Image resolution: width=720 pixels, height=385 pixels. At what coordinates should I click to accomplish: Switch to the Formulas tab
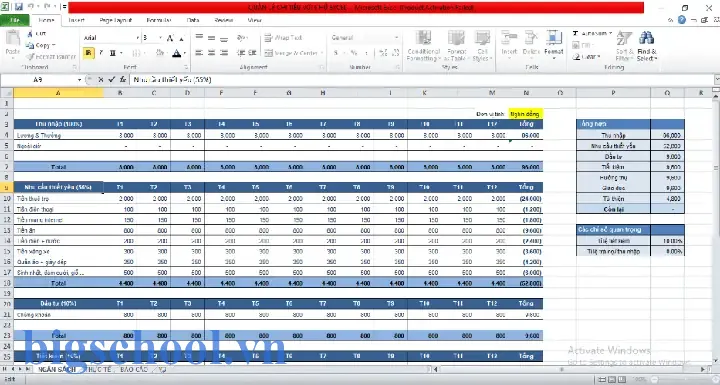pyautogui.click(x=159, y=20)
